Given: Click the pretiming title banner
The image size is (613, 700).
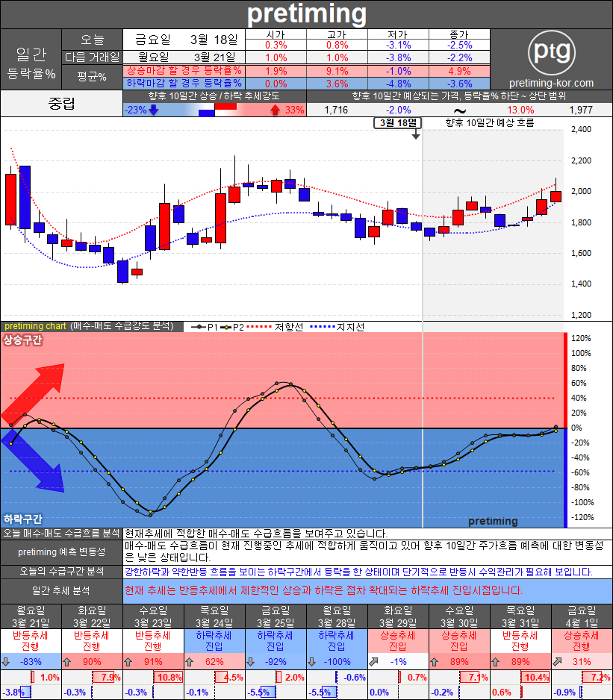Looking at the screenshot, I should 306,14.
